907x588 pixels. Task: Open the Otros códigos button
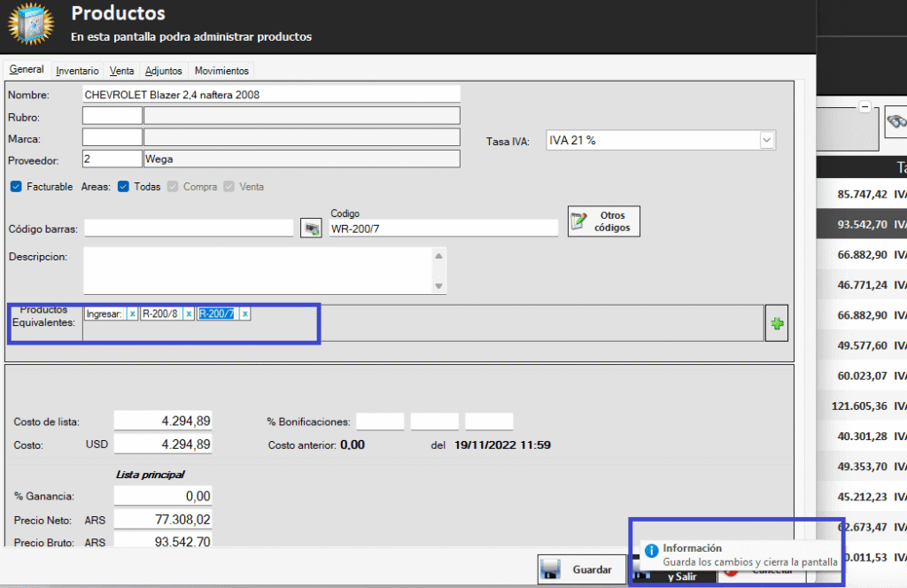point(603,221)
